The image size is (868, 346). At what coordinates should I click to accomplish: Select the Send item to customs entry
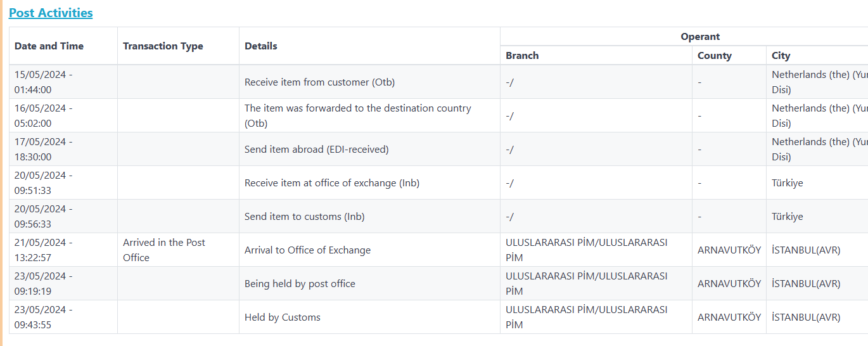coord(304,217)
